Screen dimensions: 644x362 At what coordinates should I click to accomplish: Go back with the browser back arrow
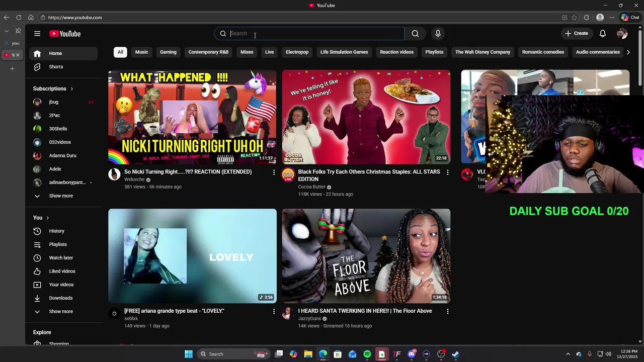[x=7, y=18]
